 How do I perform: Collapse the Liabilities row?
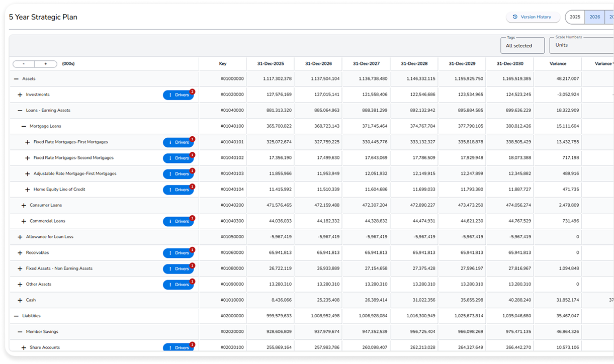(17, 316)
